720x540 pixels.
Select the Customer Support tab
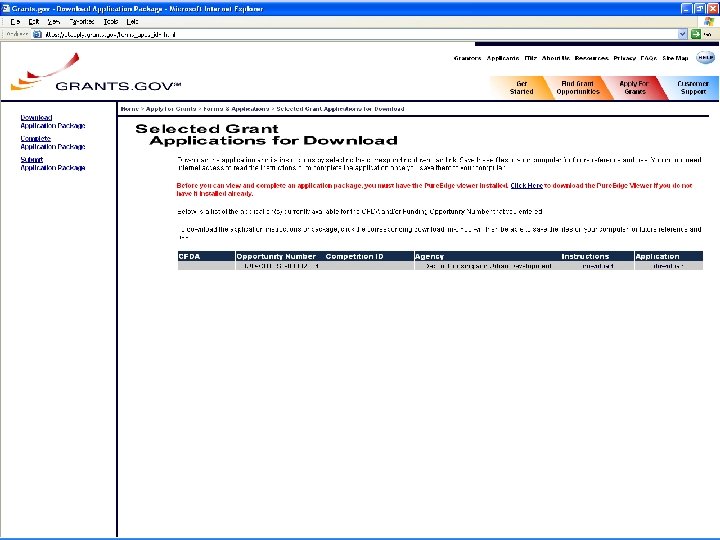pyautogui.click(x=693, y=87)
